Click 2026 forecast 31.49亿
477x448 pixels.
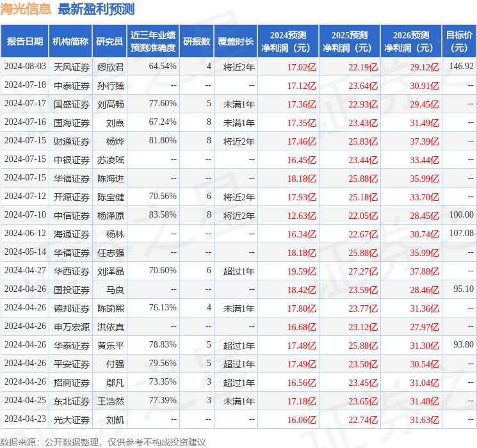(424, 123)
